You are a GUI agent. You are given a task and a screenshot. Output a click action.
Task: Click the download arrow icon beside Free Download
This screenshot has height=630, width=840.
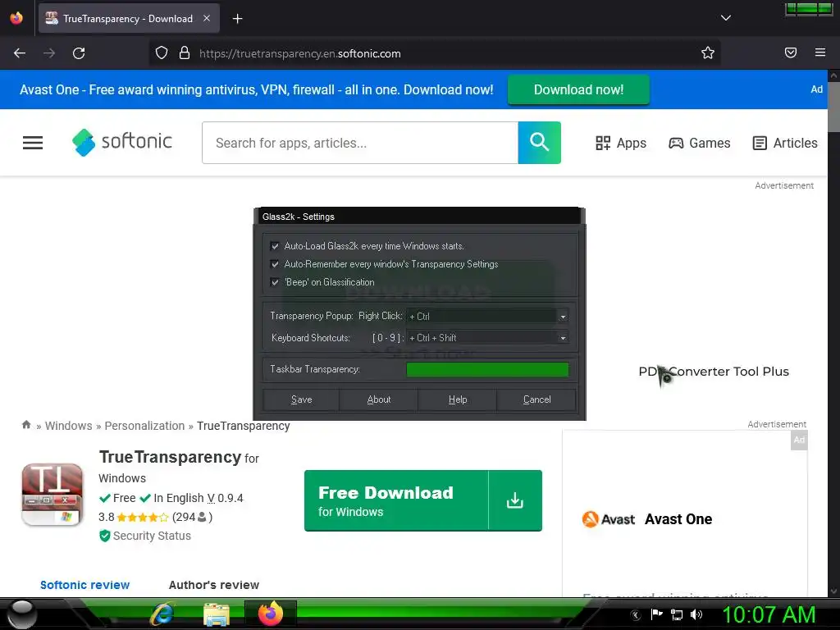515,500
